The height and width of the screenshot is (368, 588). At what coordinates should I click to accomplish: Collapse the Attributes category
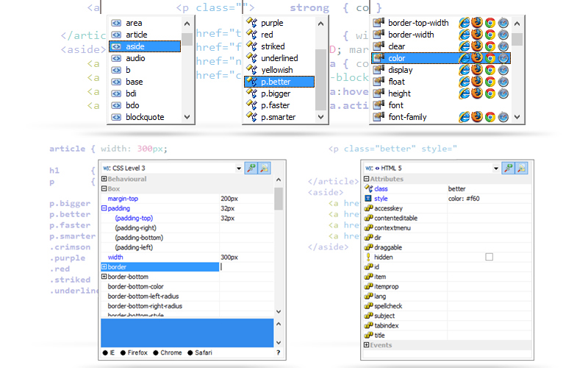tap(366, 179)
